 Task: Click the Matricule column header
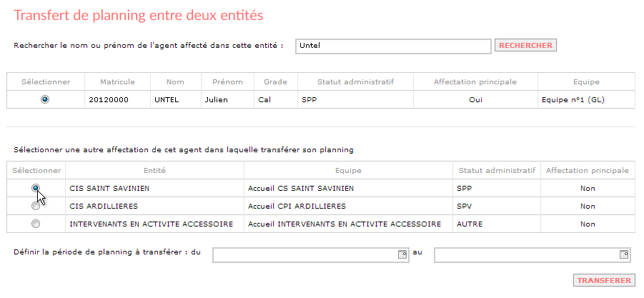click(x=117, y=81)
